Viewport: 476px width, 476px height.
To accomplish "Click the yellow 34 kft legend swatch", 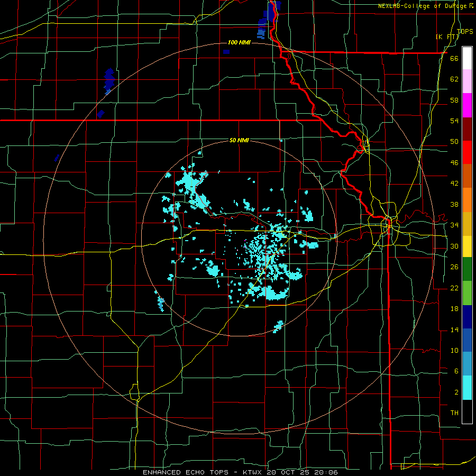I will pyautogui.click(x=467, y=246).
